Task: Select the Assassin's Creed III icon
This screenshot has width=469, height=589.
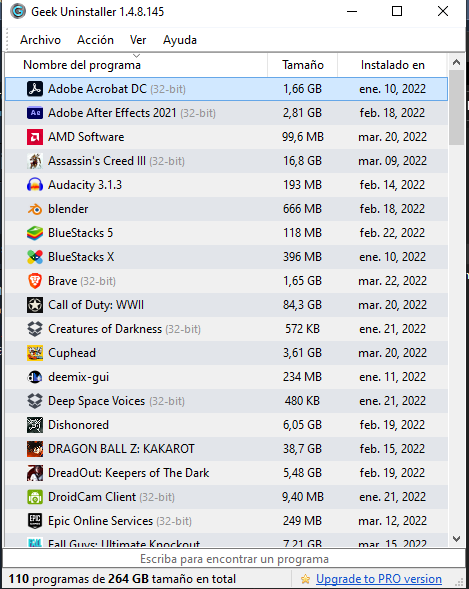Action: pyautogui.click(x=35, y=161)
